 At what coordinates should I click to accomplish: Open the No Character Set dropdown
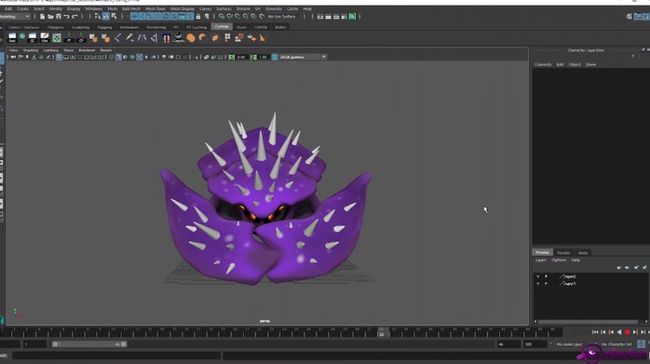coord(616,345)
